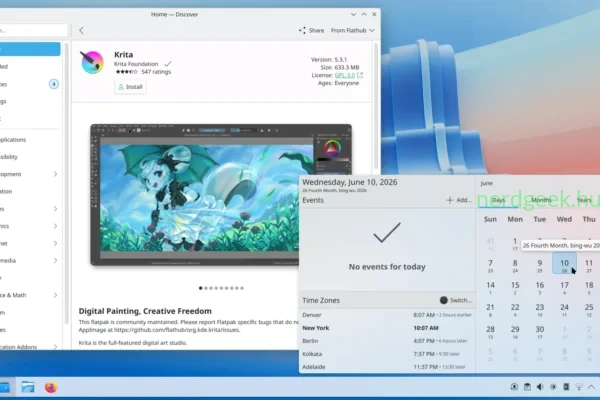
Task: Select the Berlin time zone row
Action: coord(387,341)
